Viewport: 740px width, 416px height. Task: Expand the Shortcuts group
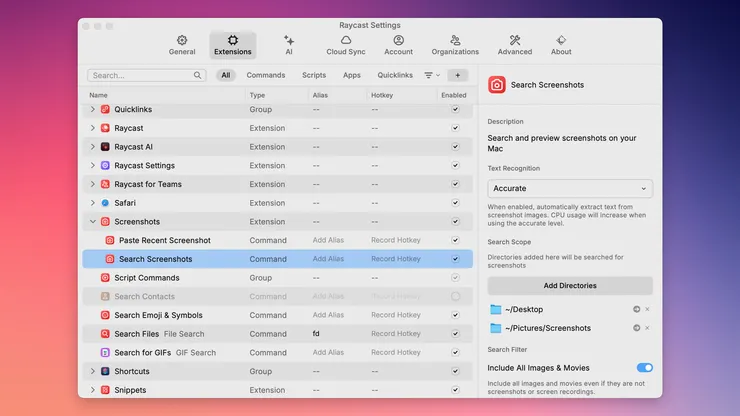click(x=92, y=371)
